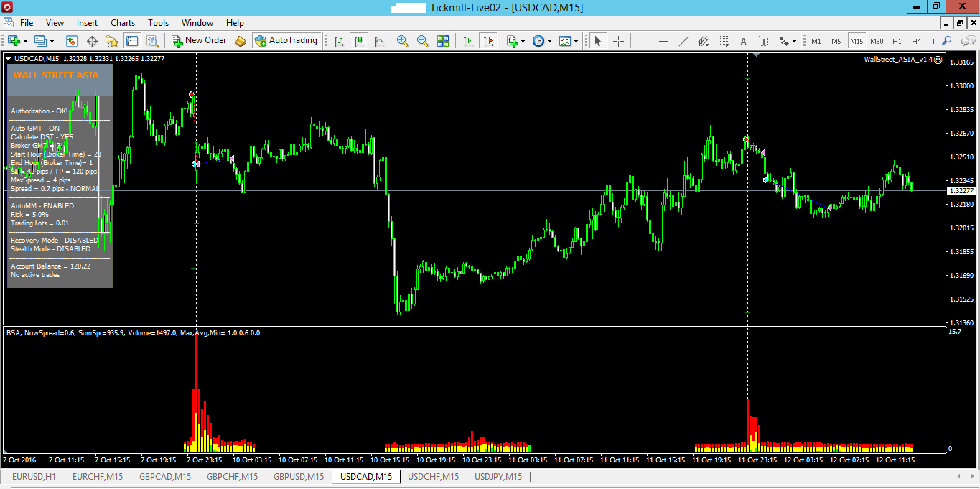Draw a vertical line
This screenshot has height=489, width=980.
tap(643, 41)
